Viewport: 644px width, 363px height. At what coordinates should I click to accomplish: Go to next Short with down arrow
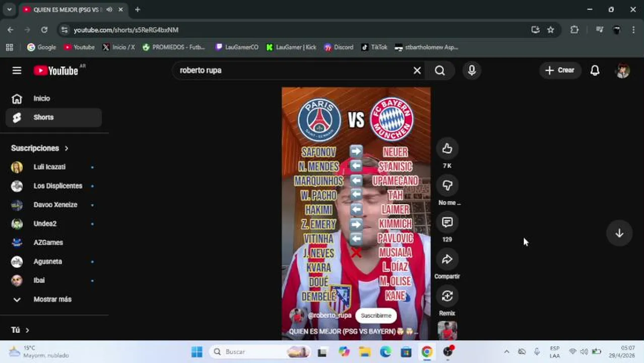pyautogui.click(x=619, y=233)
